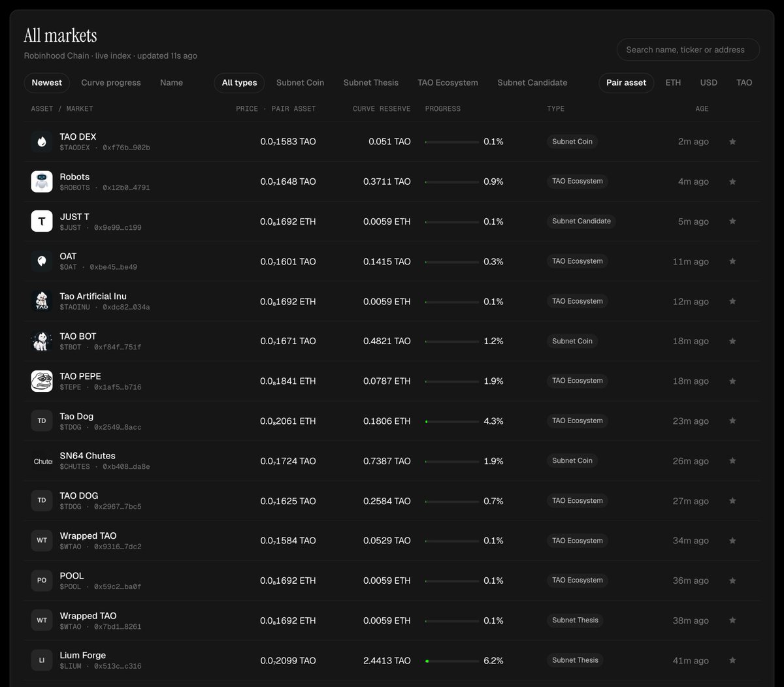Click the Tao Artificial Inu token icon

(42, 301)
